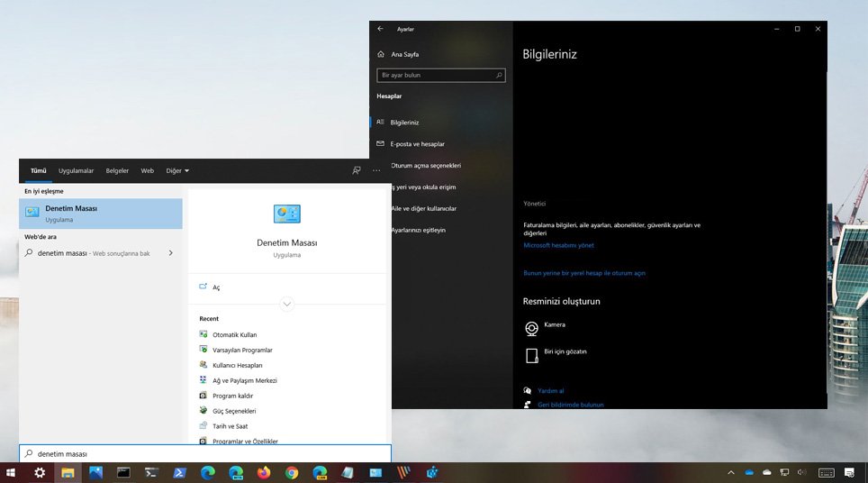Open the Kamera option to take picture

(532, 327)
